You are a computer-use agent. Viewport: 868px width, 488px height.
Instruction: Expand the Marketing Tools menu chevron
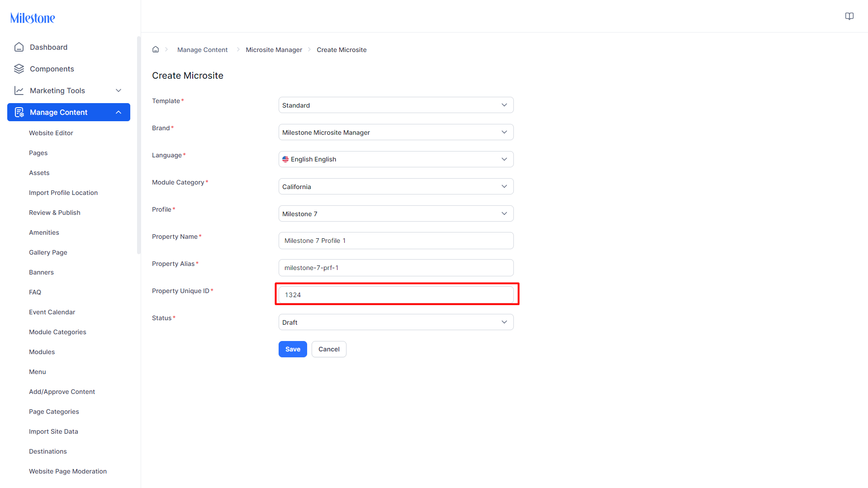tap(119, 90)
